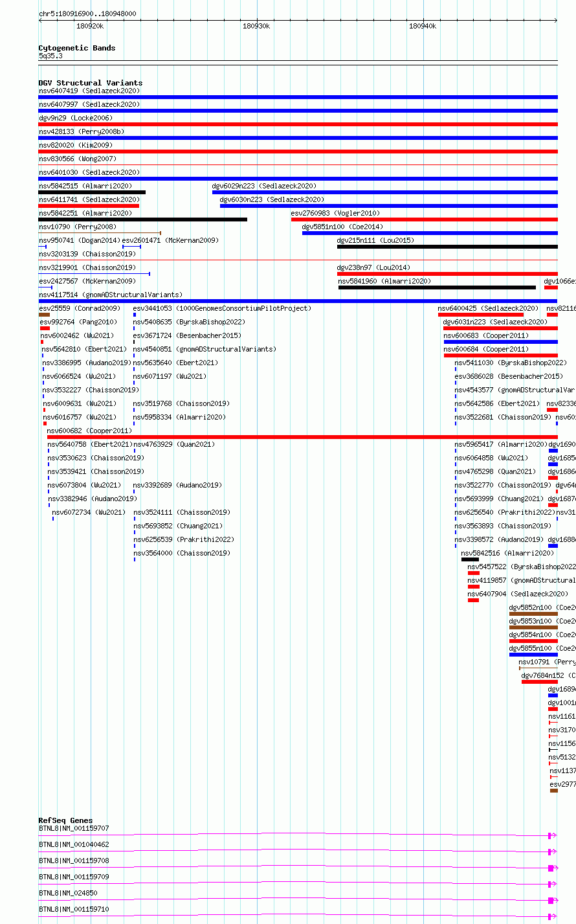This screenshot has height=924, width=576.
Task: Select nsv600684 (Cooper2011) label
Action: coord(486,349)
